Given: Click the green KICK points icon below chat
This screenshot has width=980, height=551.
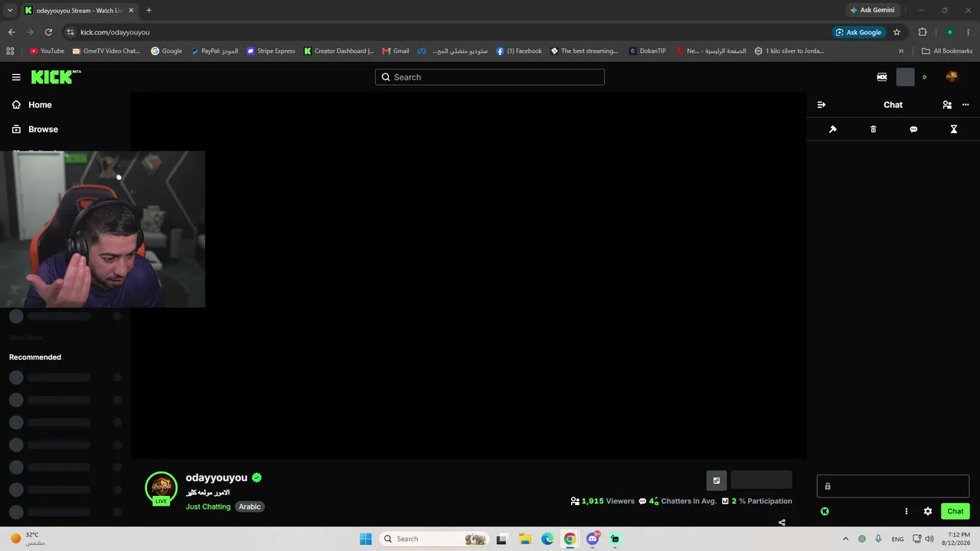Looking at the screenshot, I should click(825, 511).
